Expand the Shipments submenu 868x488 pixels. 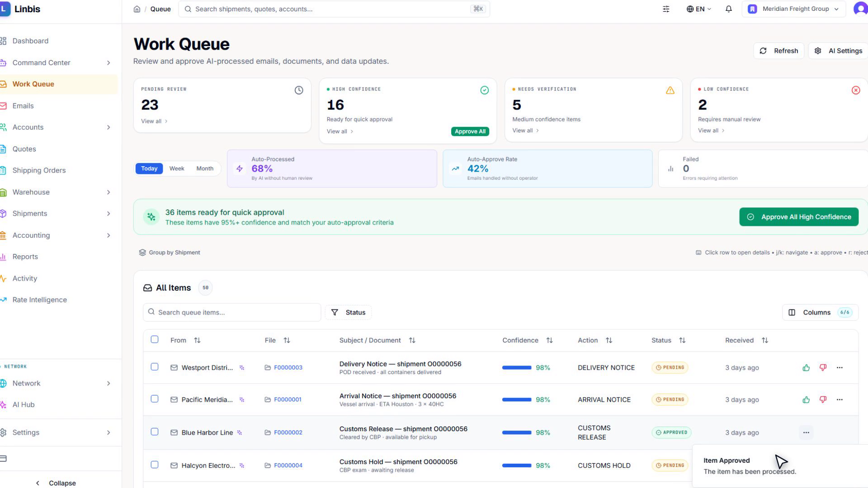tap(108, 214)
